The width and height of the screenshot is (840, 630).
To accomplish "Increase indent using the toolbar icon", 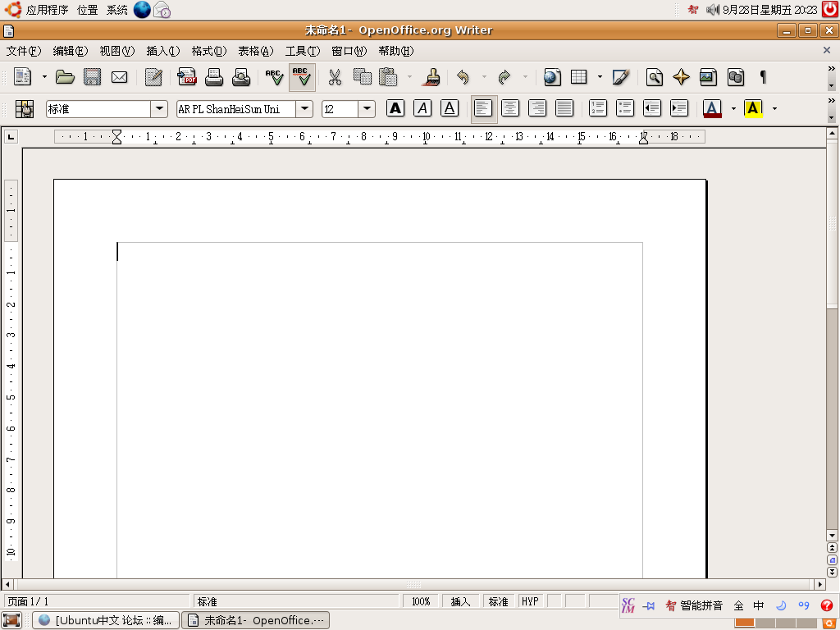I will [x=679, y=108].
